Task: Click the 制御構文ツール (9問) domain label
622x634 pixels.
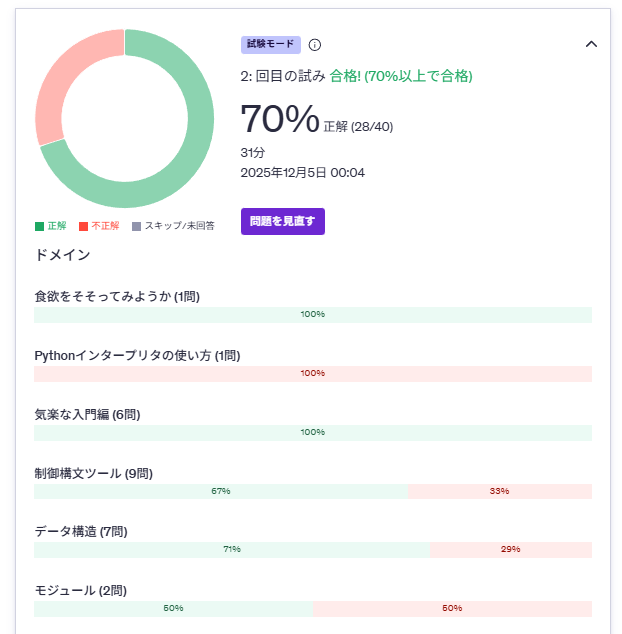Action: click(93, 473)
